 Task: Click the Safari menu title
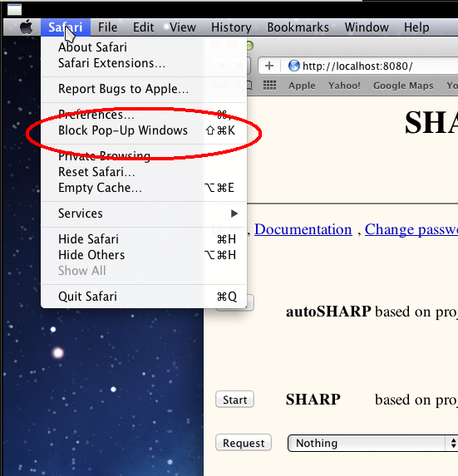coord(66,27)
